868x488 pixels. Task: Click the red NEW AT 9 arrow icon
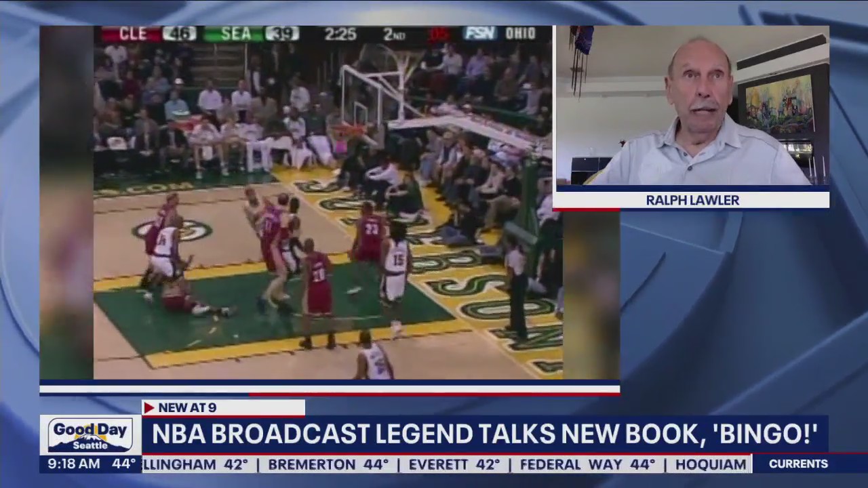(150, 407)
